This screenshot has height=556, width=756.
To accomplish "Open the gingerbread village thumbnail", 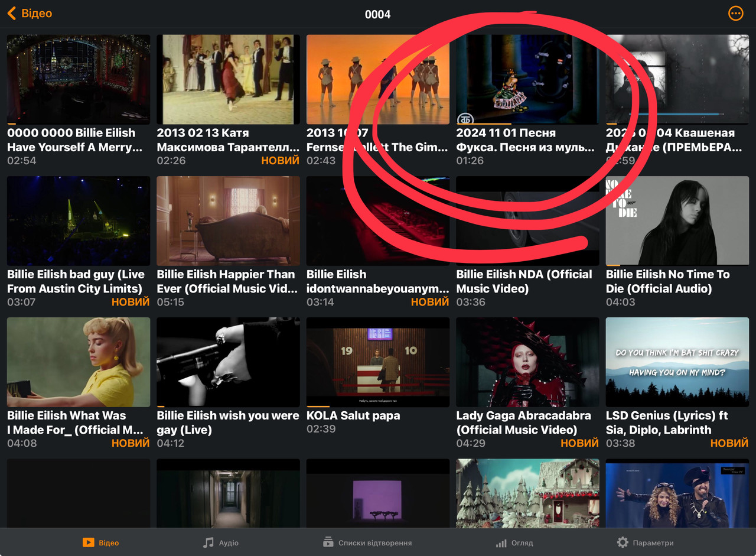I will (527, 493).
